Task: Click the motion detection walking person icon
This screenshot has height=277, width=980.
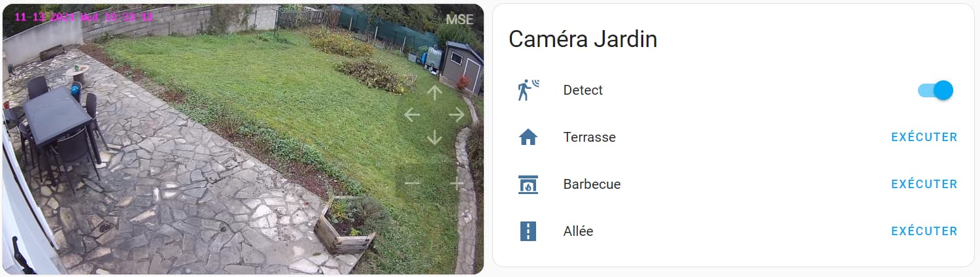Action: coord(528,90)
